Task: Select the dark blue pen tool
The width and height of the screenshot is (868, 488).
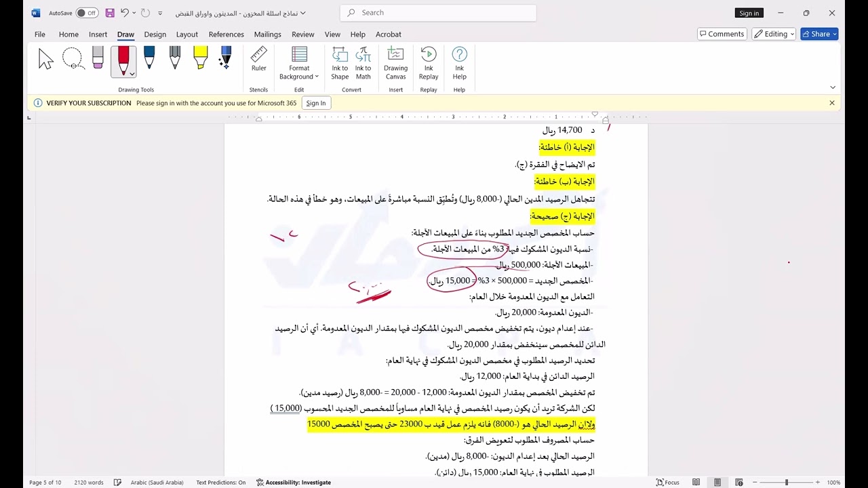Action: click(149, 58)
